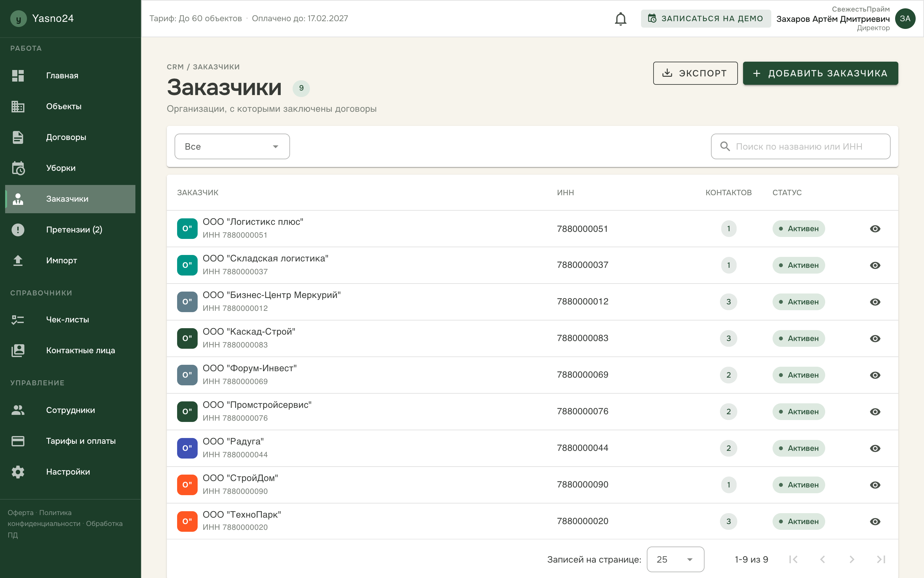The image size is (924, 578).
Task: Click the Настройки gear icon
Action: [x=18, y=472]
